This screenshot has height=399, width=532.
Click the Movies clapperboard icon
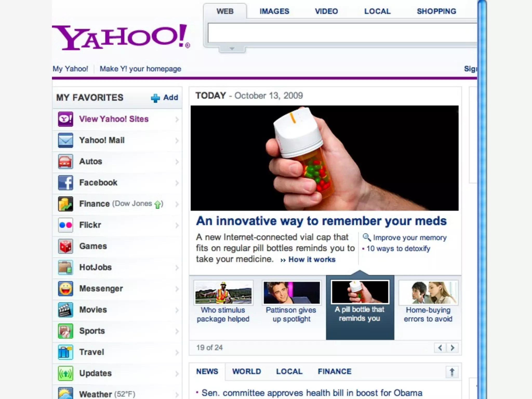(x=65, y=310)
